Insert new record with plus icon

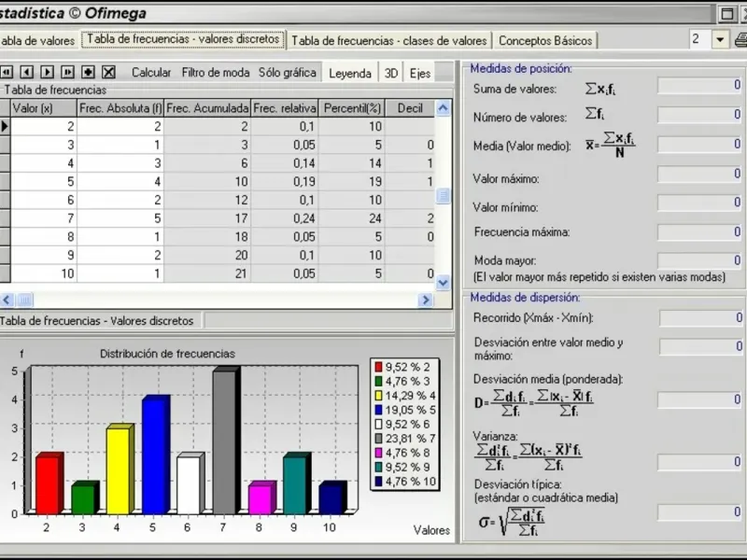point(88,72)
